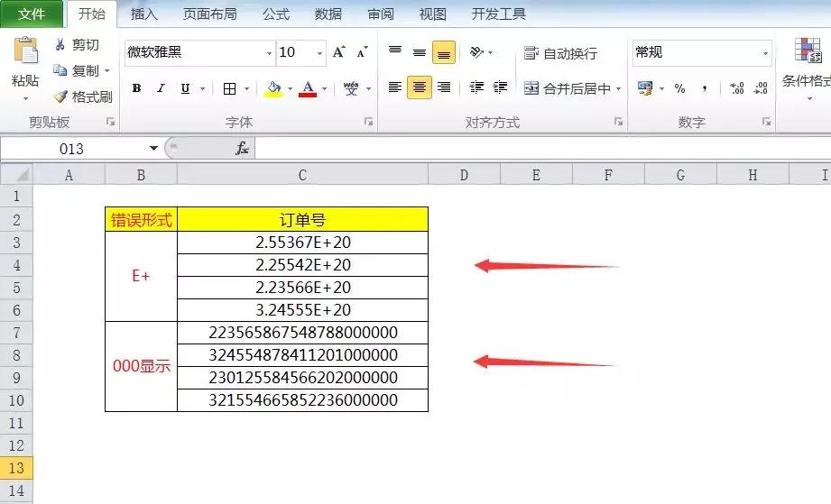Image resolution: width=831 pixels, height=504 pixels.
Task: Click the text orientation icon
Action: [476, 52]
